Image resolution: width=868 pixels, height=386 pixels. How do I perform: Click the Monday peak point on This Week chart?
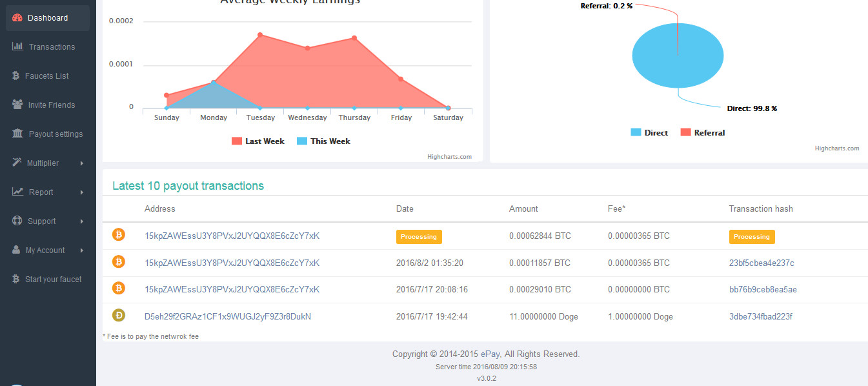(214, 82)
